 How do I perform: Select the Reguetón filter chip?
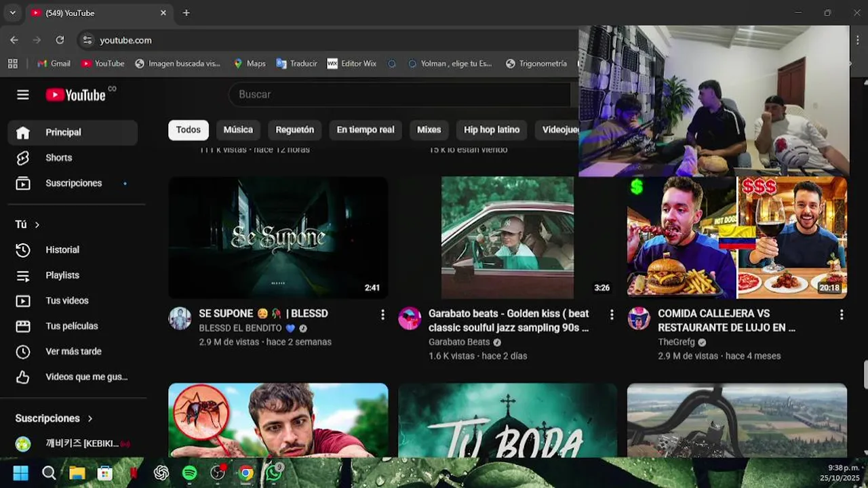(x=295, y=129)
